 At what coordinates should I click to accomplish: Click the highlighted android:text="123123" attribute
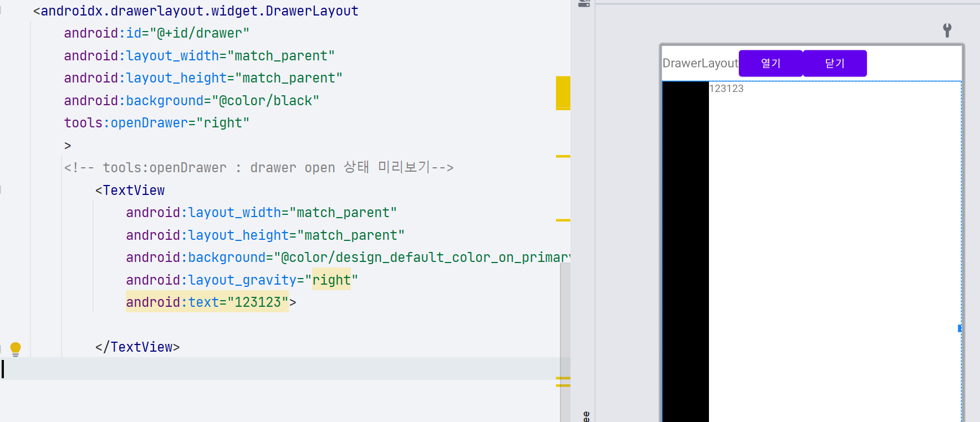coord(207,302)
